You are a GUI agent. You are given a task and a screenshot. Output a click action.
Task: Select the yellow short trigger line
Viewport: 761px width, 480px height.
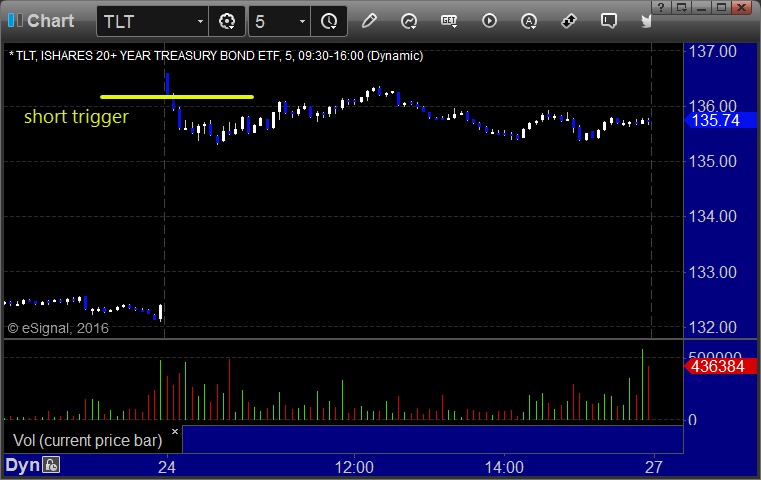177,97
